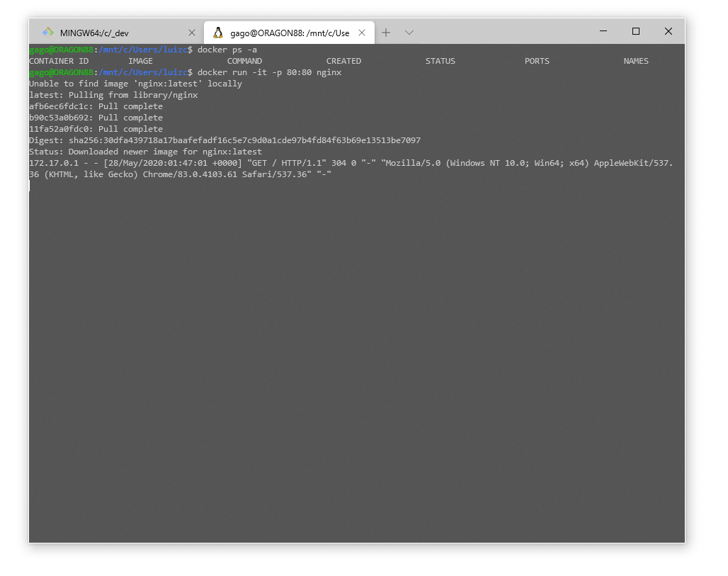The width and height of the screenshot is (728, 576).
Task: Click the Git Bash icon on MINGW64 tab
Action: click(48, 32)
